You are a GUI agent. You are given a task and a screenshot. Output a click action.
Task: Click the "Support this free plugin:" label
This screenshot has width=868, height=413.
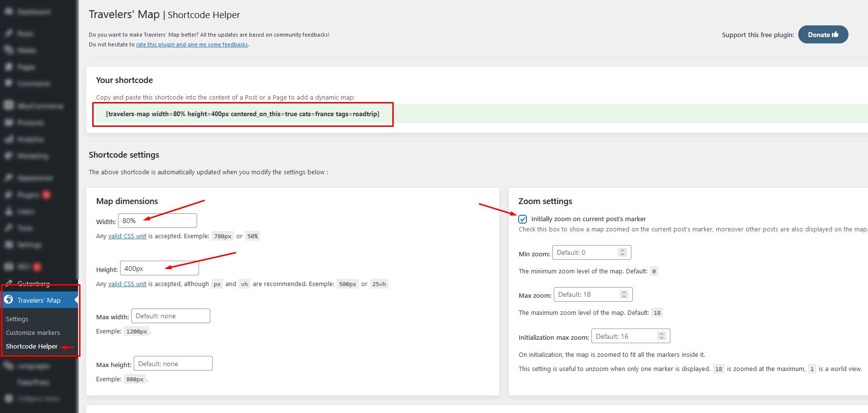758,35
